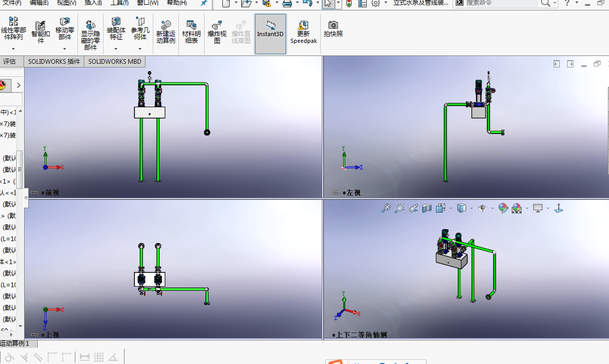Open the Hide/Show Items dropdown arrow
The image size is (609, 364).
coord(492,208)
